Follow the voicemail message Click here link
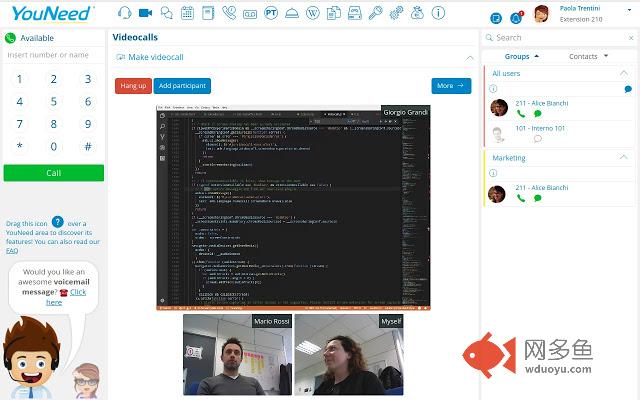The height and width of the screenshot is (400, 640). 66,297
